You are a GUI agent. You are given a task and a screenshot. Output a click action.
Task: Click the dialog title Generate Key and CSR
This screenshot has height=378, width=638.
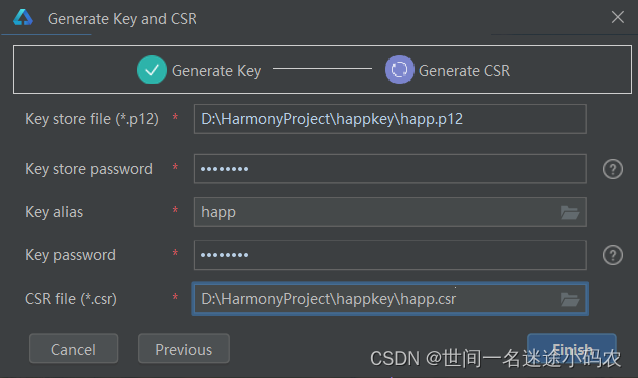122,19
